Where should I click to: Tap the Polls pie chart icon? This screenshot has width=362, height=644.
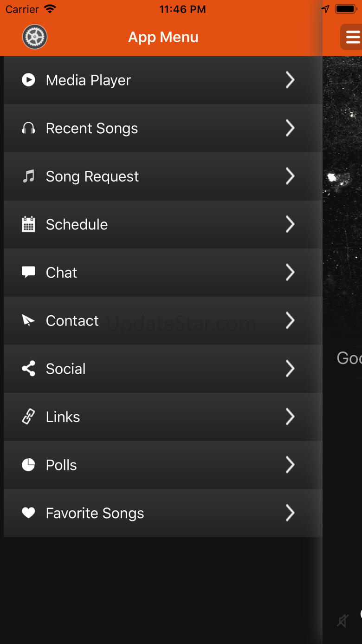[x=28, y=465]
